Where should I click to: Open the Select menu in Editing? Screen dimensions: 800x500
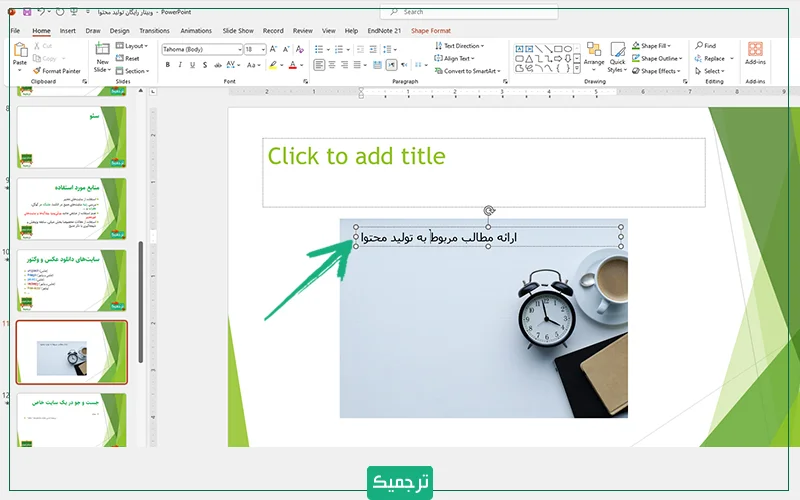click(709, 71)
